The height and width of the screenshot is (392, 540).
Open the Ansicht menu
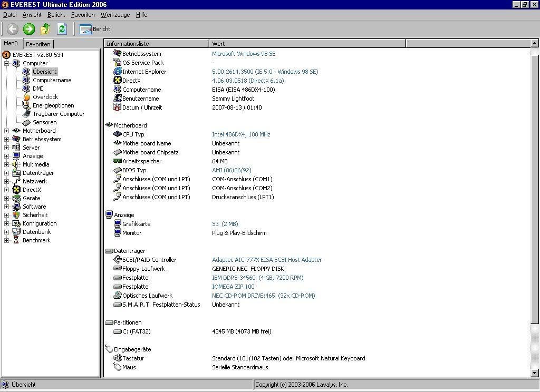tap(32, 15)
